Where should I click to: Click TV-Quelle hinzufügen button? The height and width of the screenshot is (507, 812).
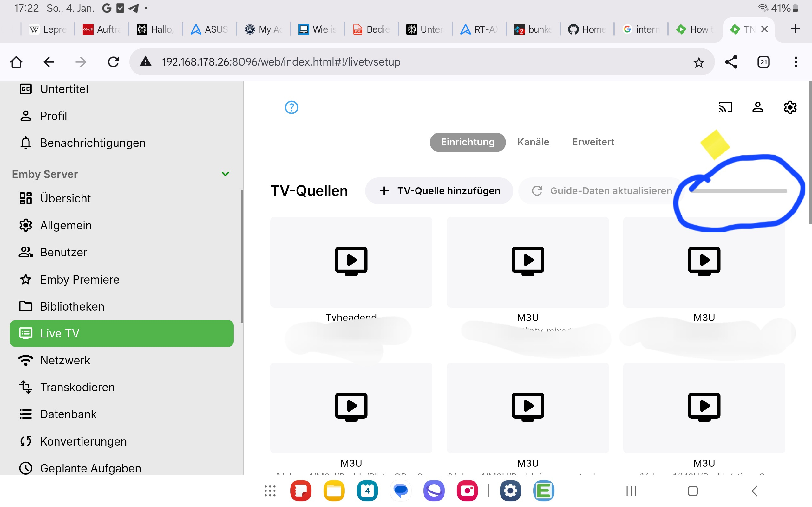[x=439, y=191]
